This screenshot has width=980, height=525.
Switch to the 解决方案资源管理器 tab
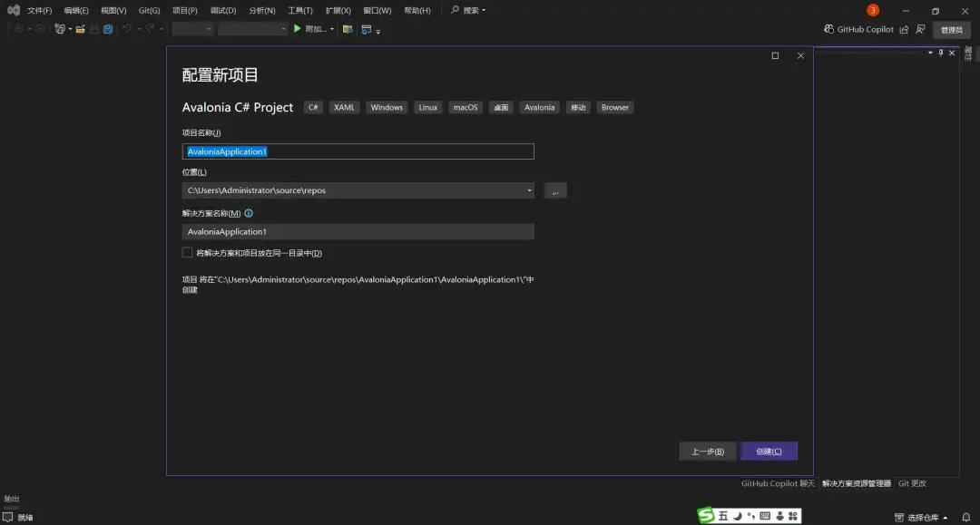(x=856, y=483)
